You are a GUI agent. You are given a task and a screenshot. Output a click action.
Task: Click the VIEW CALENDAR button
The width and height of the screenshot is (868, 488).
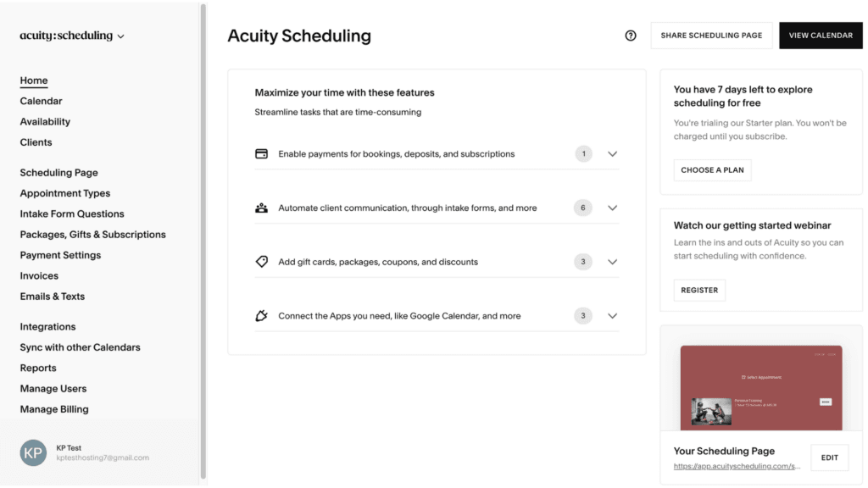point(820,35)
